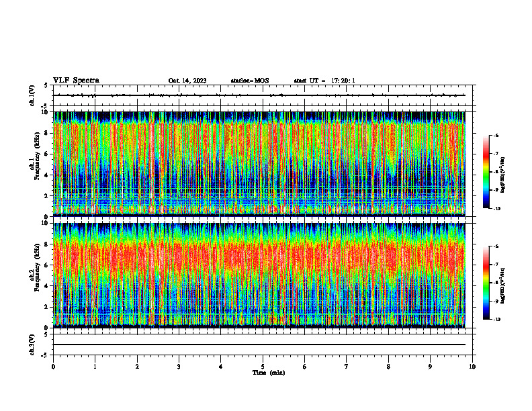Click the "start UT = 17:20: 1" text
The width and height of the screenshot is (532, 411).
(x=324, y=81)
